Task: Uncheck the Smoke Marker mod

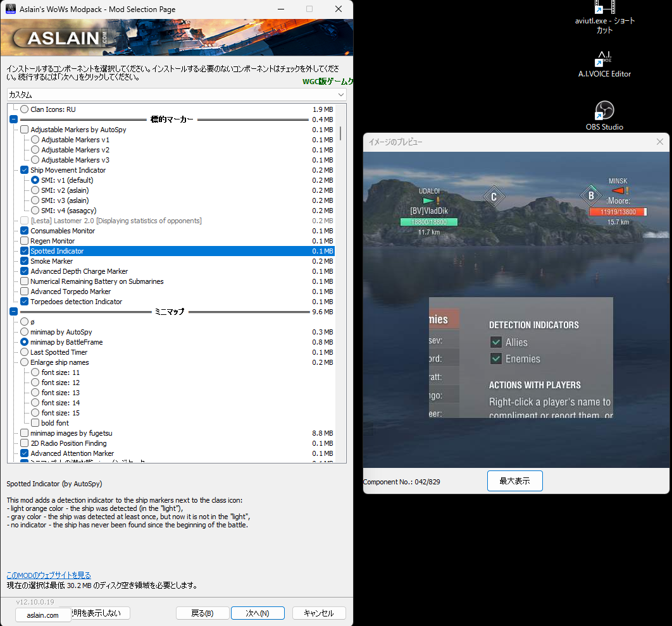Action: 24,261
